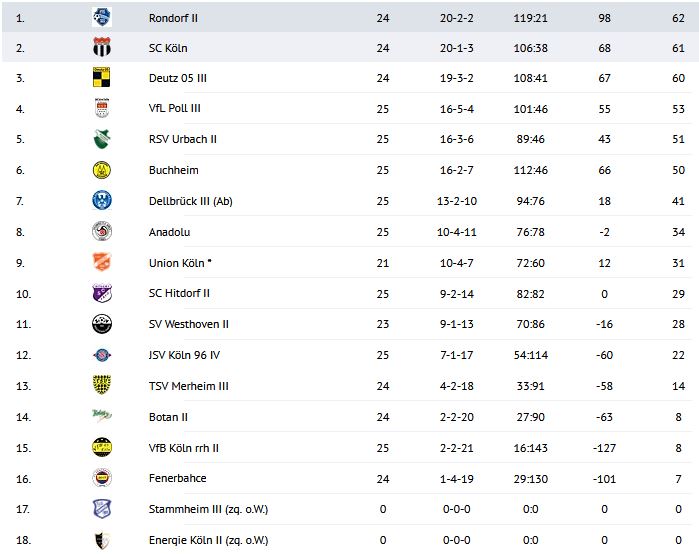
Task: Click the rank 2 table row number
Action: (x=20, y=48)
